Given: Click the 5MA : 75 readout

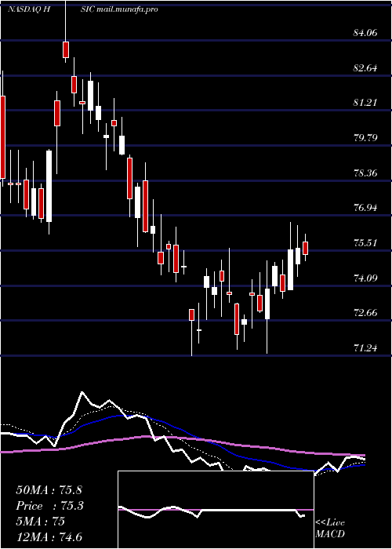Looking at the screenshot, I should (x=40, y=522).
